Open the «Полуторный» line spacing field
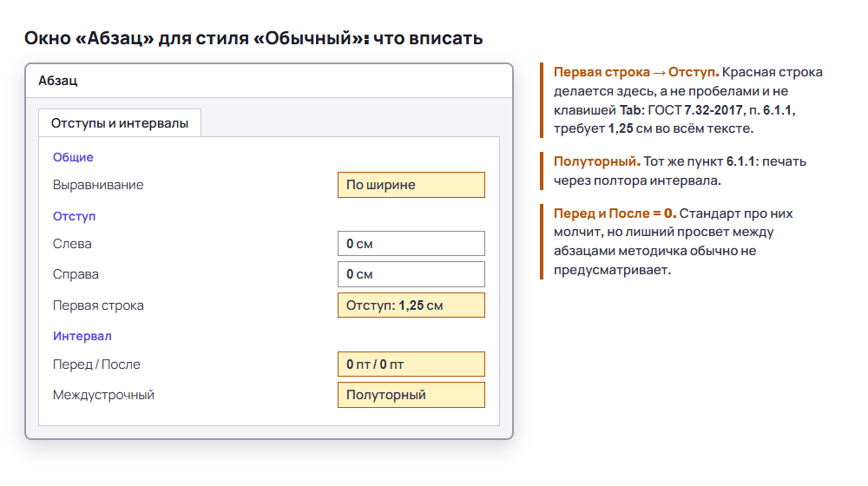 click(411, 395)
